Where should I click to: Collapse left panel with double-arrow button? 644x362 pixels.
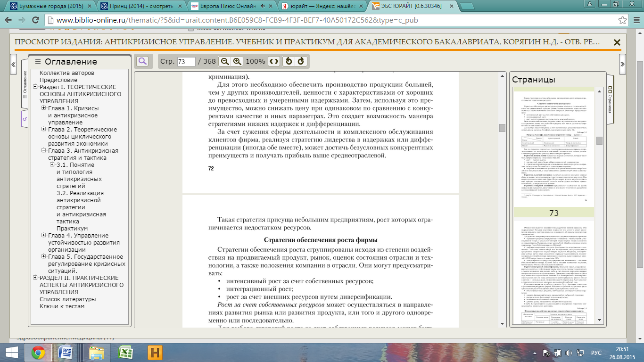(13, 65)
